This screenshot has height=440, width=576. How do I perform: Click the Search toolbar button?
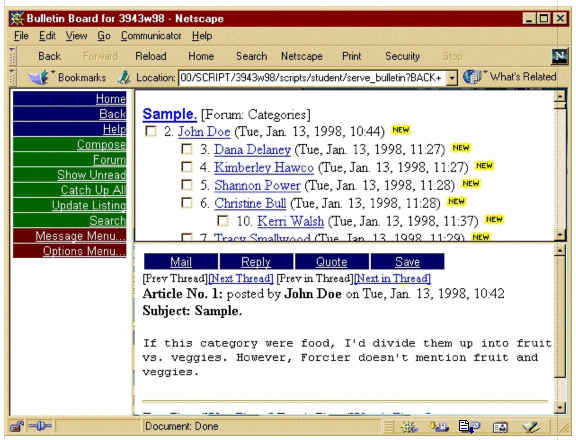point(252,56)
